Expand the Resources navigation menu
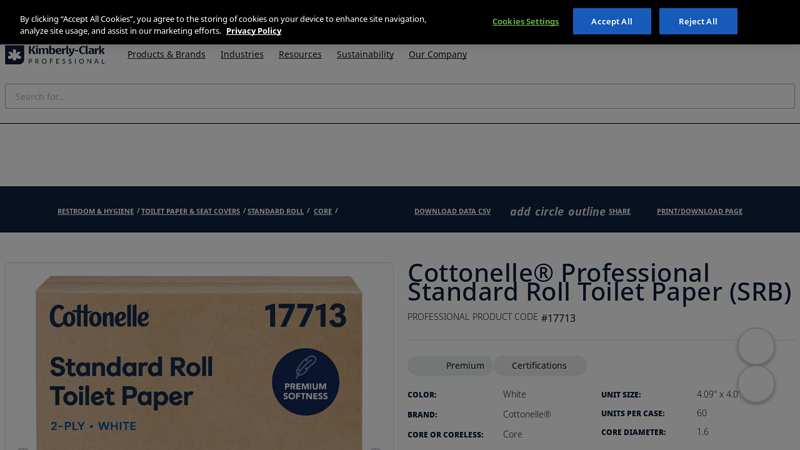Viewport: 800px width, 450px height. pyautogui.click(x=300, y=54)
